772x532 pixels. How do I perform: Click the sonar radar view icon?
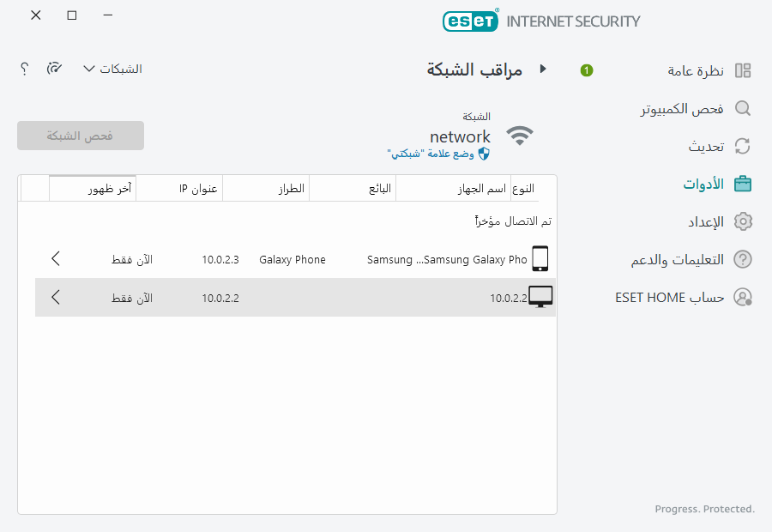[x=54, y=69]
